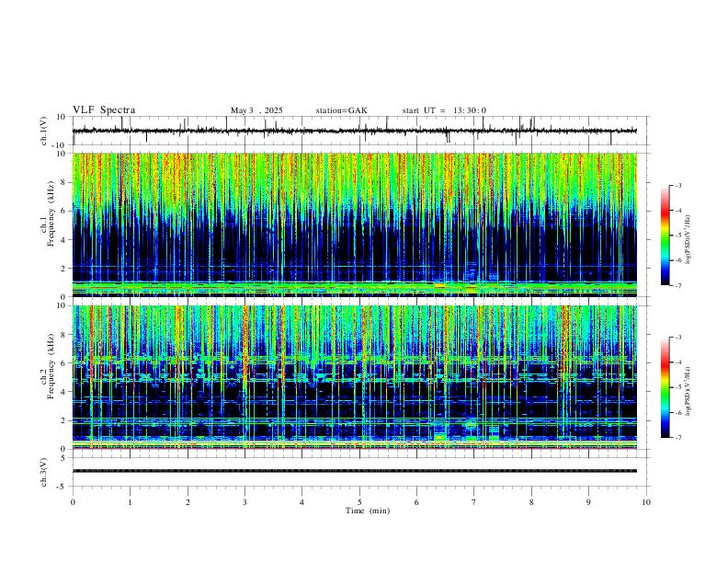Click the "-3" tick on ch.1 color bar
728x563 pixels.
point(677,185)
